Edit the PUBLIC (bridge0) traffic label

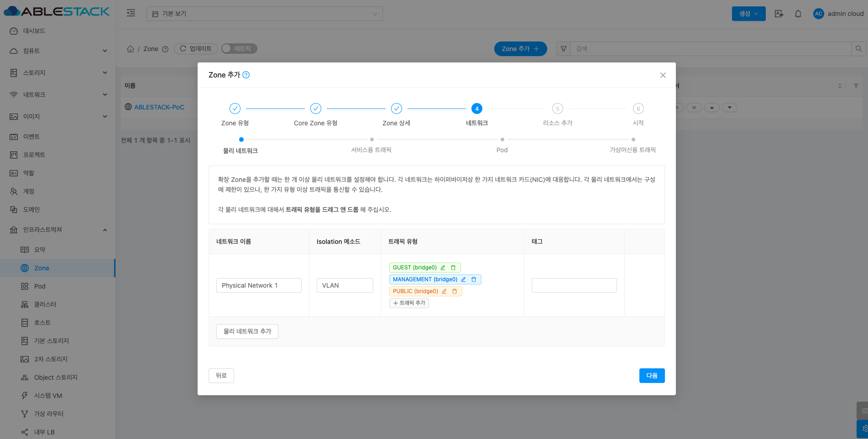point(444,291)
